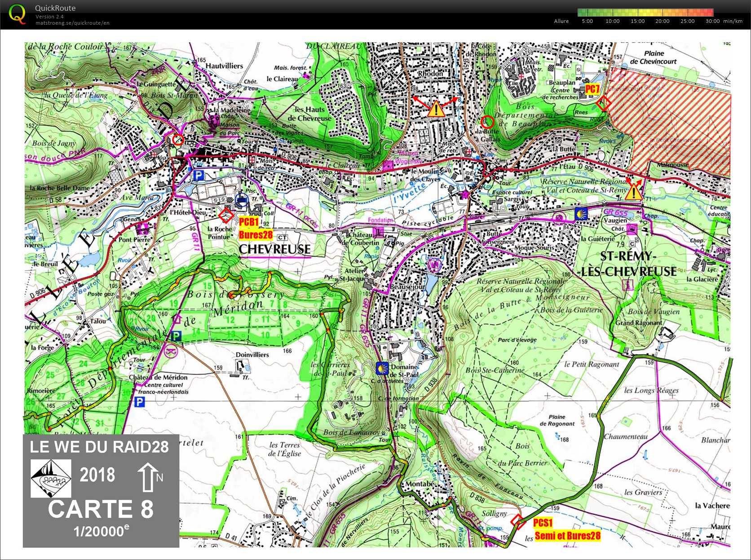Select the PC7 red diamond checkpoint marker

[x=603, y=104]
